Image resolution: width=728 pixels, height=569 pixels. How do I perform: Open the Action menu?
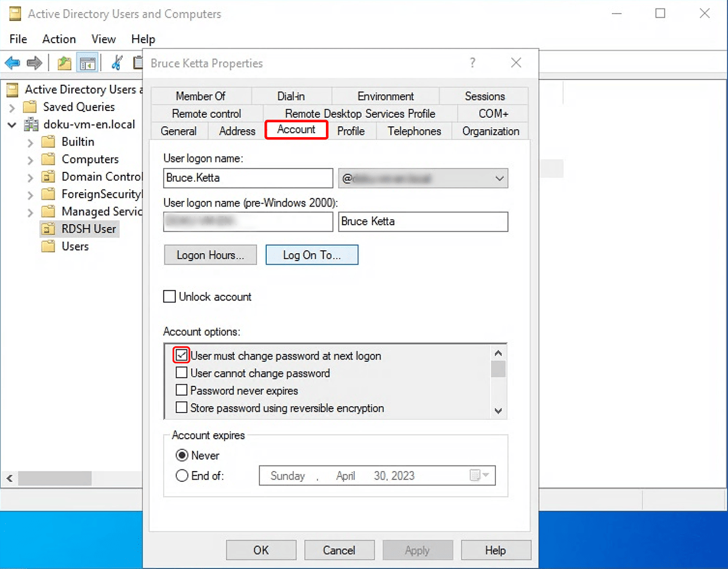click(59, 39)
